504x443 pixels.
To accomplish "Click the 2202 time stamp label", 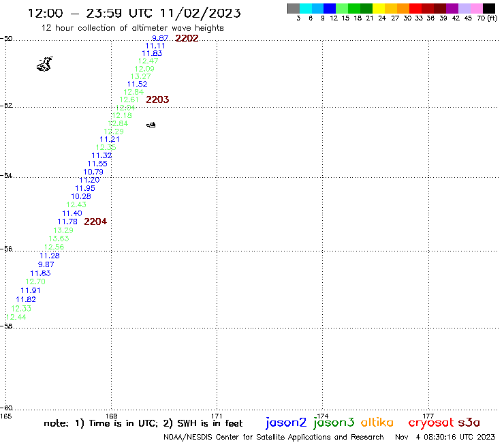I will [187, 38].
